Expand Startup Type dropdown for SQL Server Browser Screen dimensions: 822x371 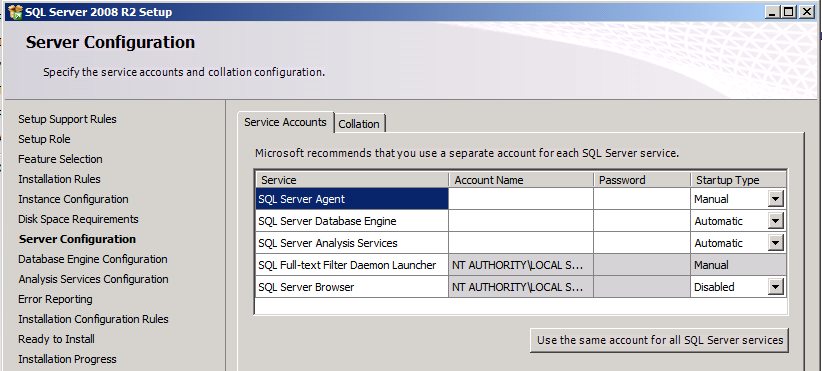(x=776, y=287)
